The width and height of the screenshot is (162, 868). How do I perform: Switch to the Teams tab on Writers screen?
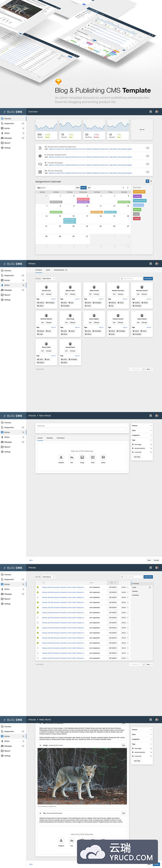pos(48,270)
